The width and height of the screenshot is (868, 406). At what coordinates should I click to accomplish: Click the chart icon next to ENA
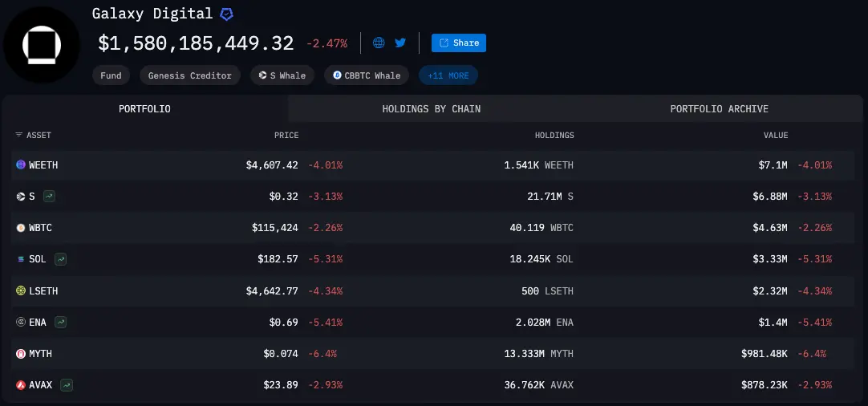click(62, 322)
